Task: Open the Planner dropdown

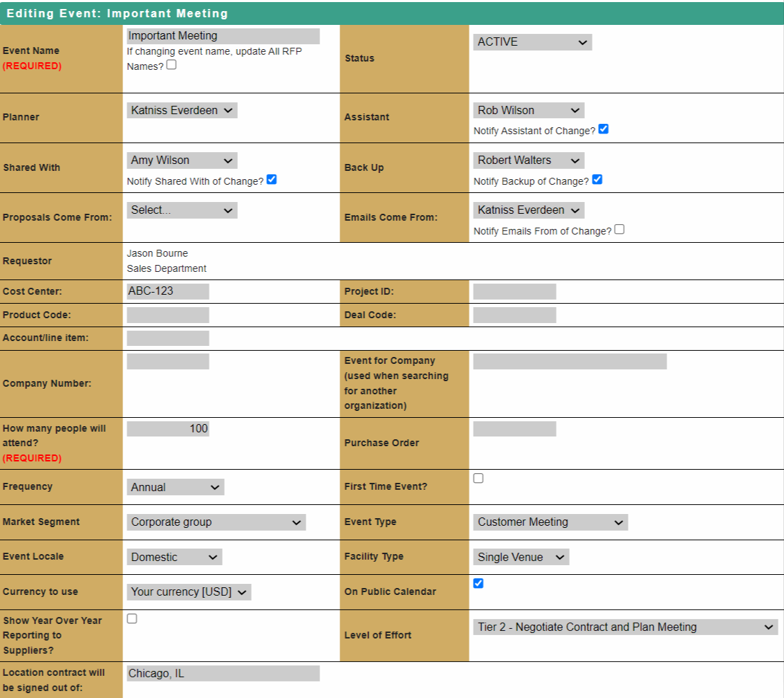Action: 182,111
